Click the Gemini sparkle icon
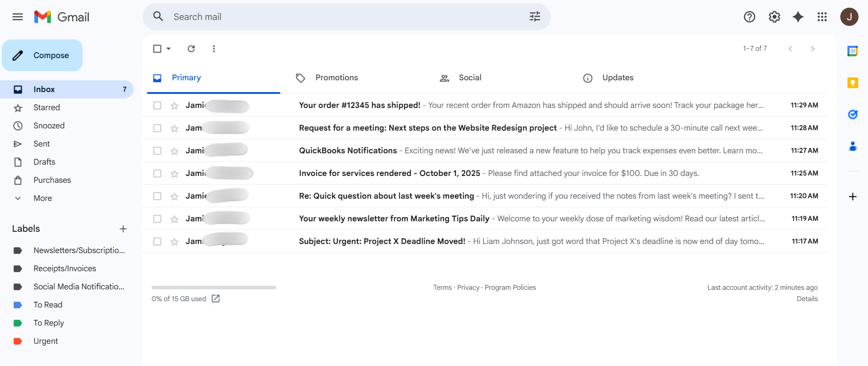868x366 pixels. (798, 17)
